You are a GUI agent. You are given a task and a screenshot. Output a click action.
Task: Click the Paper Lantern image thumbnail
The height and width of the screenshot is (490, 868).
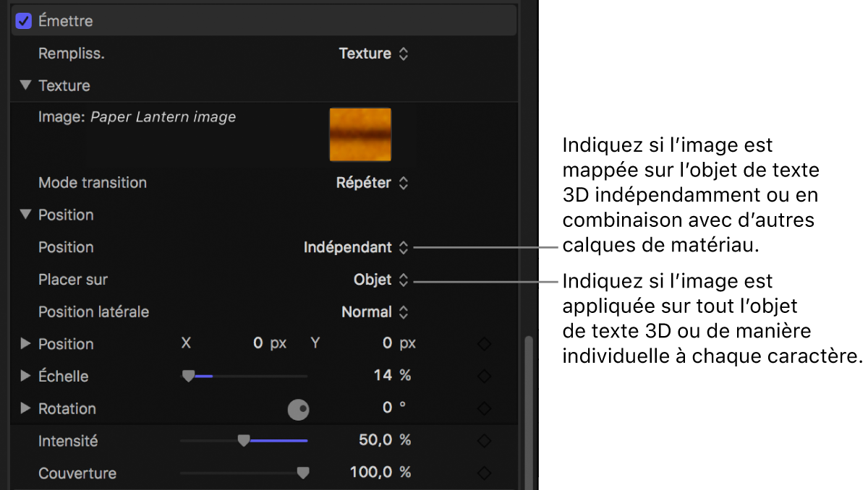point(360,134)
